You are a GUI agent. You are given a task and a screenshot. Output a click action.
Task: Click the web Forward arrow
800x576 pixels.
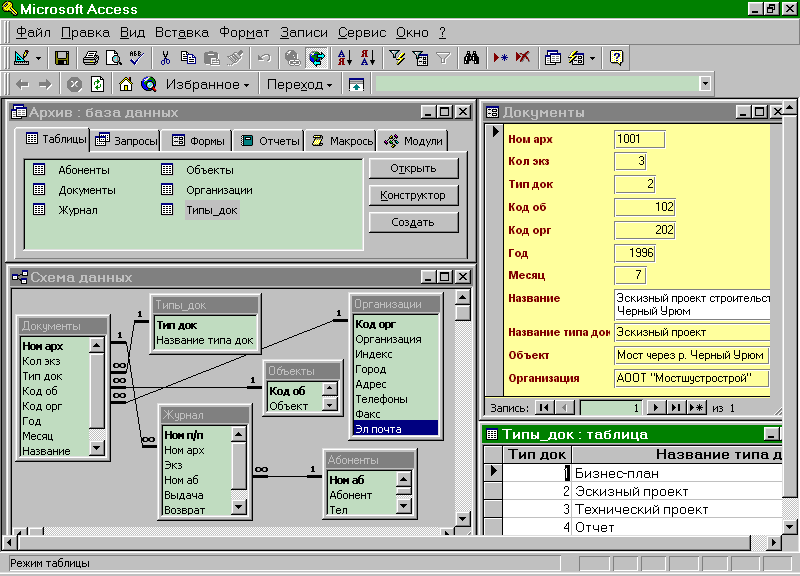click(45, 84)
